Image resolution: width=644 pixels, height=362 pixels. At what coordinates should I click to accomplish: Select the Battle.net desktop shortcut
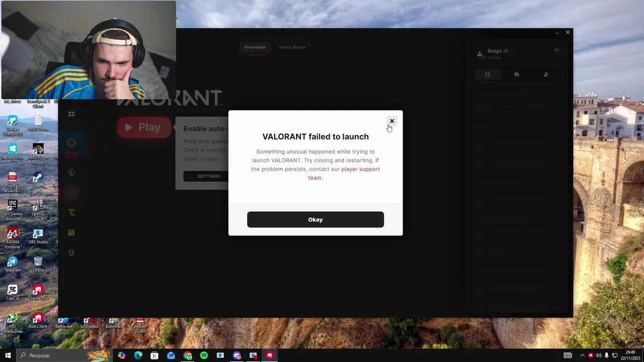pos(63,323)
